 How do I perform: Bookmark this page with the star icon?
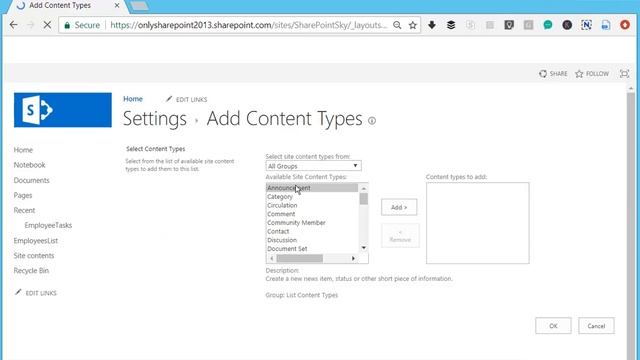coord(413,25)
